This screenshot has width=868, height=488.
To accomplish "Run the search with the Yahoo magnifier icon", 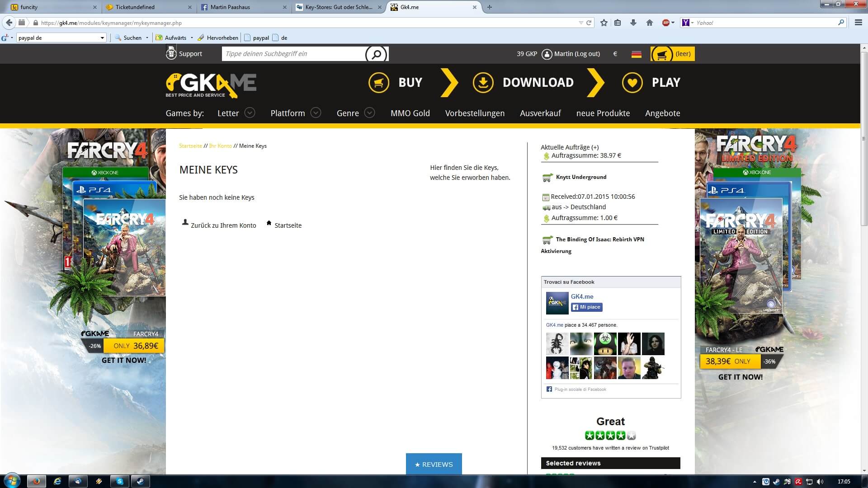I will pos(841,23).
